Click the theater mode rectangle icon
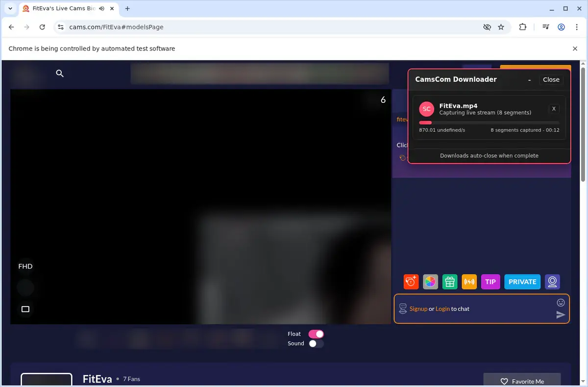The image size is (588, 387). [x=25, y=309]
